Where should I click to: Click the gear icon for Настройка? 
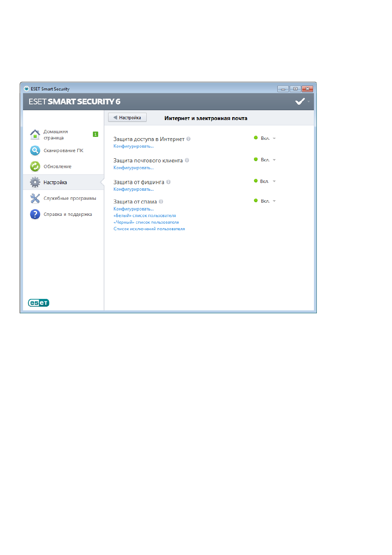pos(35,182)
